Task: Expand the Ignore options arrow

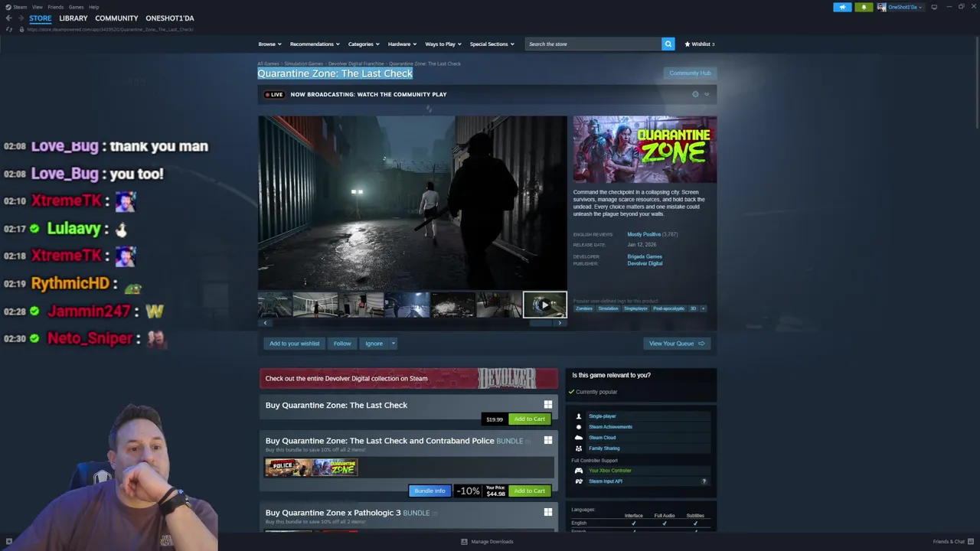Action: coord(393,344)
